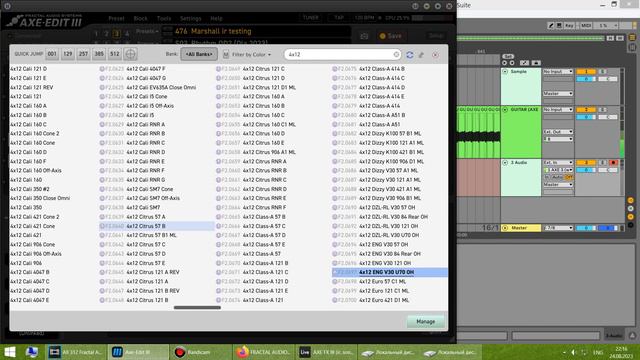Switch to Firefox FRACTAL AUDIO taskbar item

coord(264,352)
